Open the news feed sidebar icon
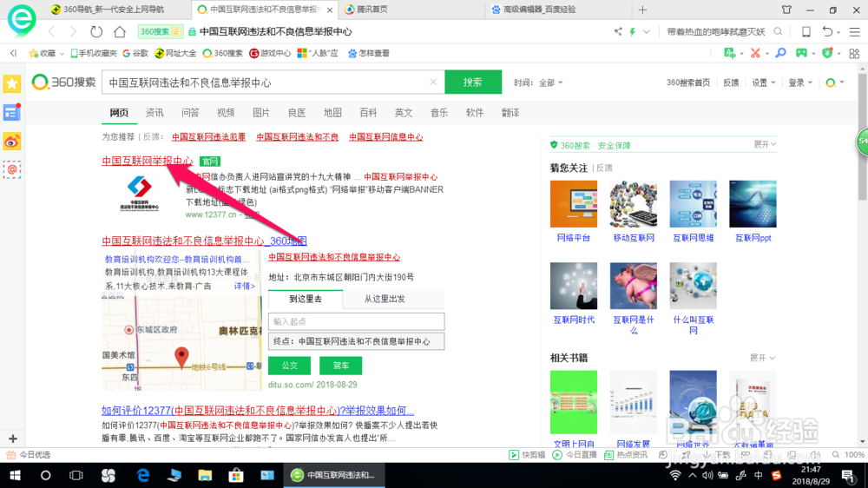The height and width of the screenshot is (488, 868). pos(12,112)
